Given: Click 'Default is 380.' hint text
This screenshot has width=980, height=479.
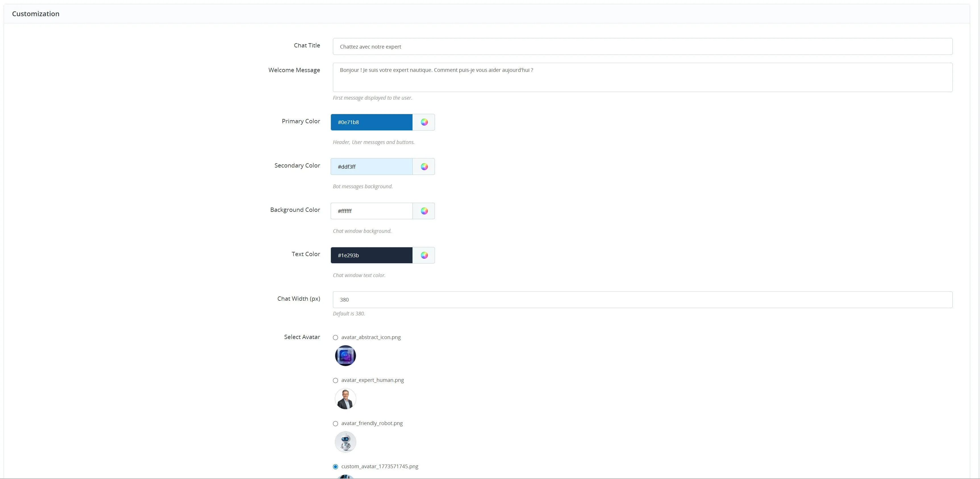Looking at the screenshot, I should point(349,314).
